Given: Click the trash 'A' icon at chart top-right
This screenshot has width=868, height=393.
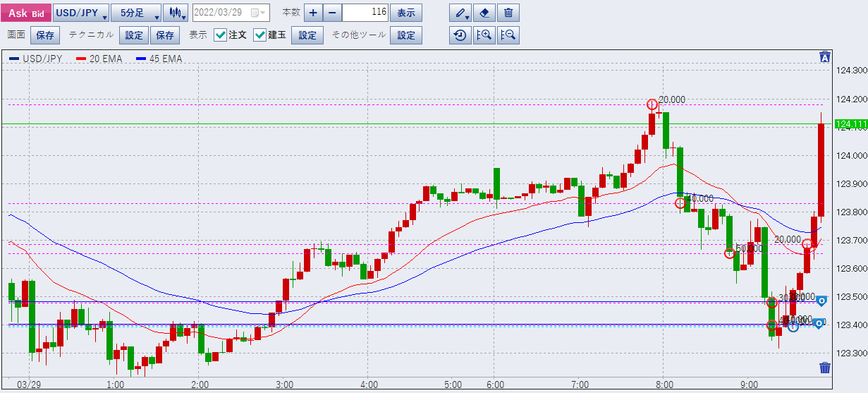Looking at the screenshot, I should tap(824, 57).
